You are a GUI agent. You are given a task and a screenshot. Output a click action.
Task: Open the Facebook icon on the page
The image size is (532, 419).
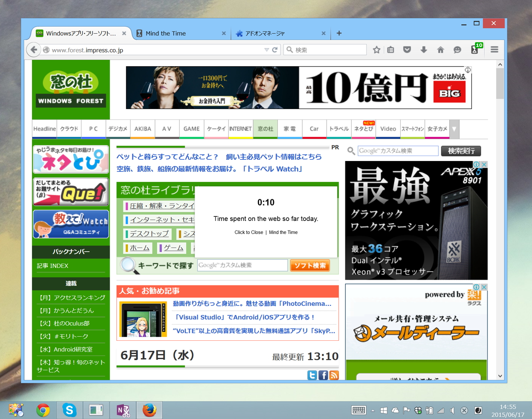[x=323, y=375]
